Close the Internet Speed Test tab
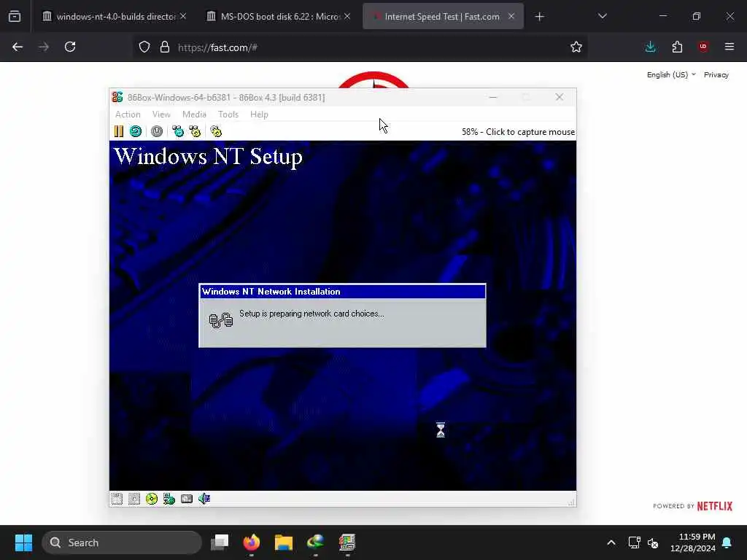 pyautogui.click(x=511, y=16)
